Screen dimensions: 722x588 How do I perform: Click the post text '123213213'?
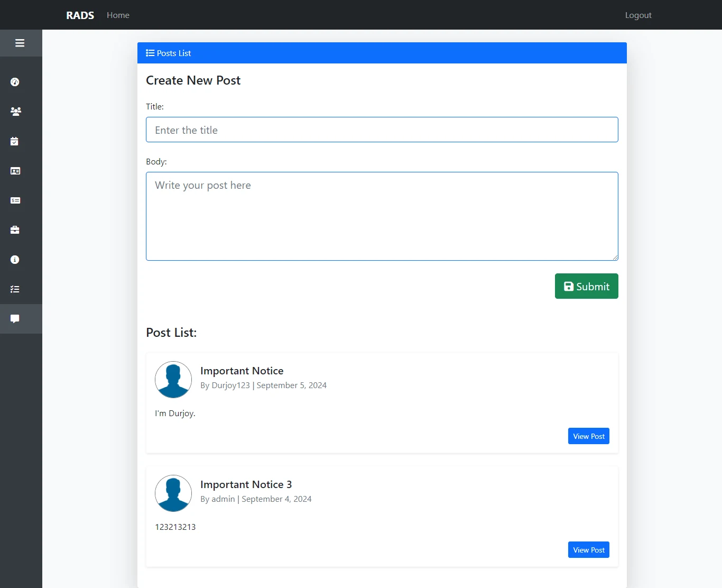click(175, 527)
